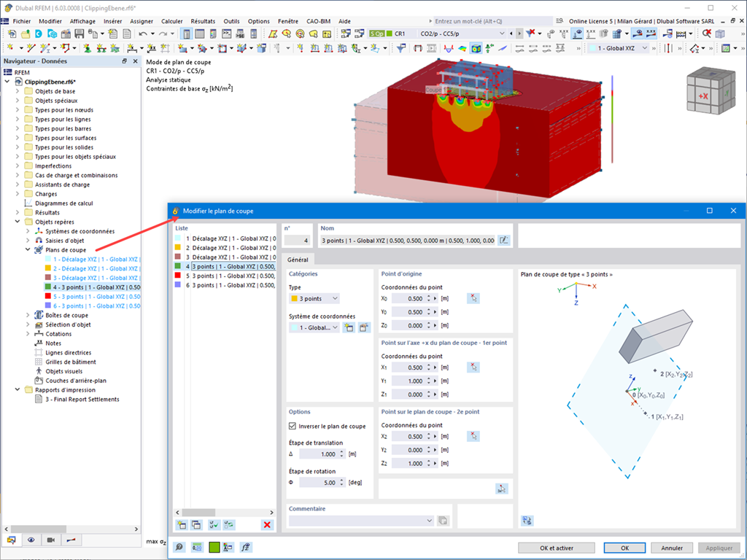The width and height of the screenshot is (747, 560).
Task: Click the new clipping plane icon under list
Action: 182,525
